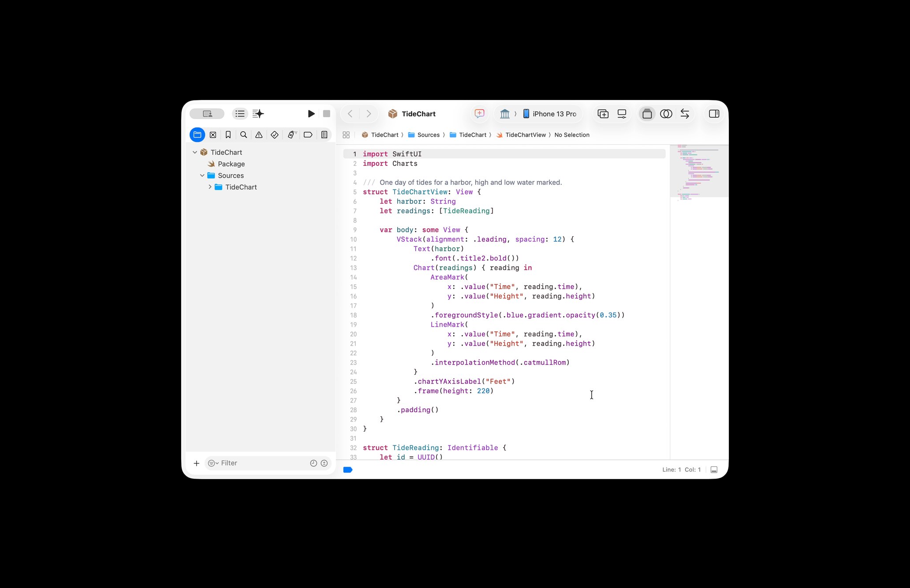Go back in editor history
This screenshot has height=588, width=910.
[350, 114]
